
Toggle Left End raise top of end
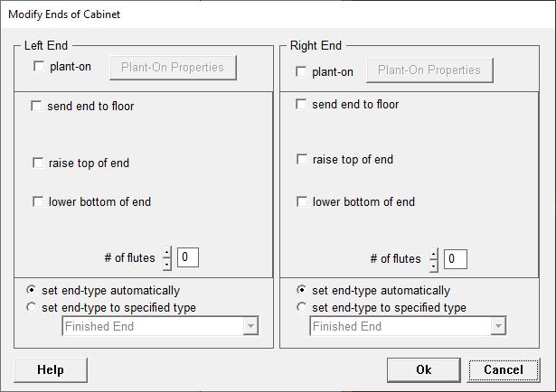point(38,163)
